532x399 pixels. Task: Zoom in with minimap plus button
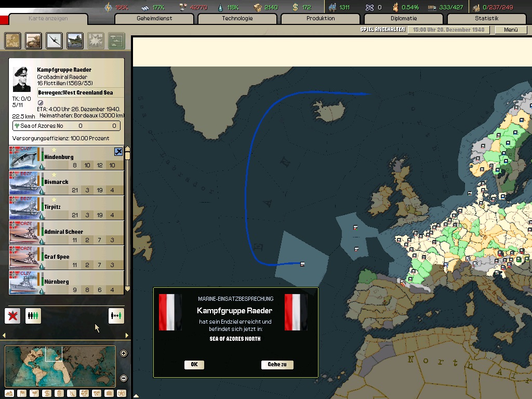124,354
